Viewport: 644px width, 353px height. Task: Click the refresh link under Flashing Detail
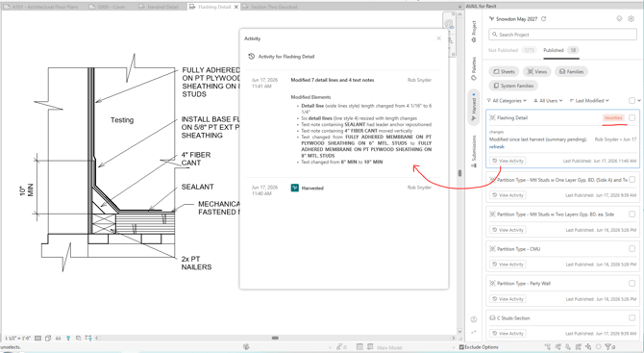497,147
